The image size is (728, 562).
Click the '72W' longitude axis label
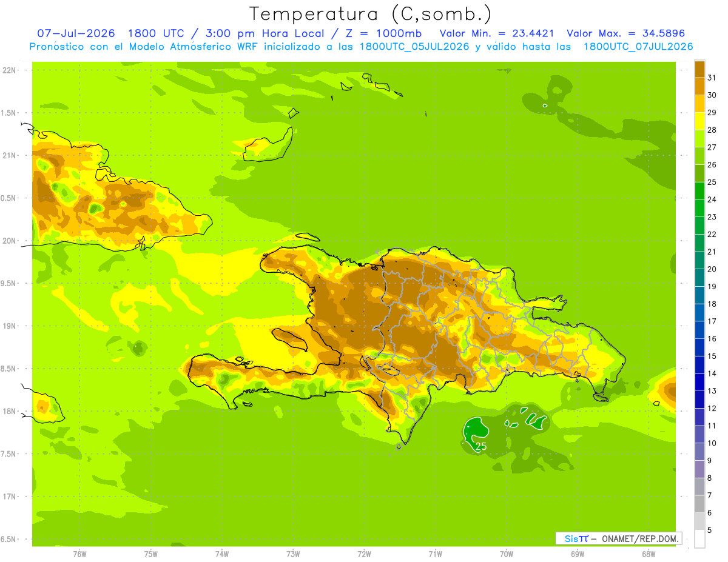click(x=364, y=554)
